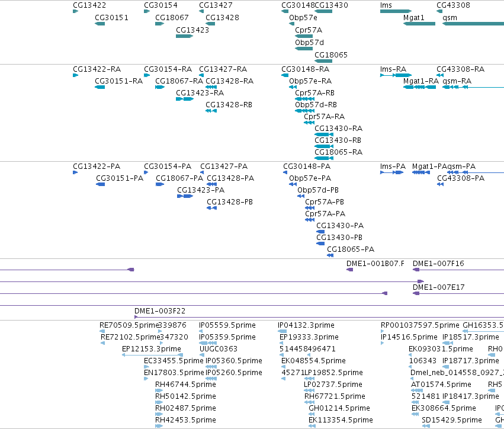Click the CG13427 gene label
The image size is (504, 429).
216,5
